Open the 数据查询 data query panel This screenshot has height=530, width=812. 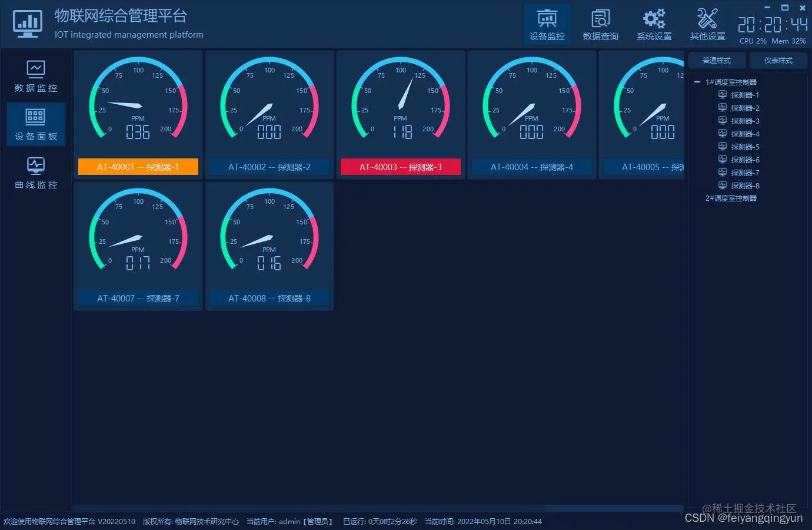(x=600, y=24)
